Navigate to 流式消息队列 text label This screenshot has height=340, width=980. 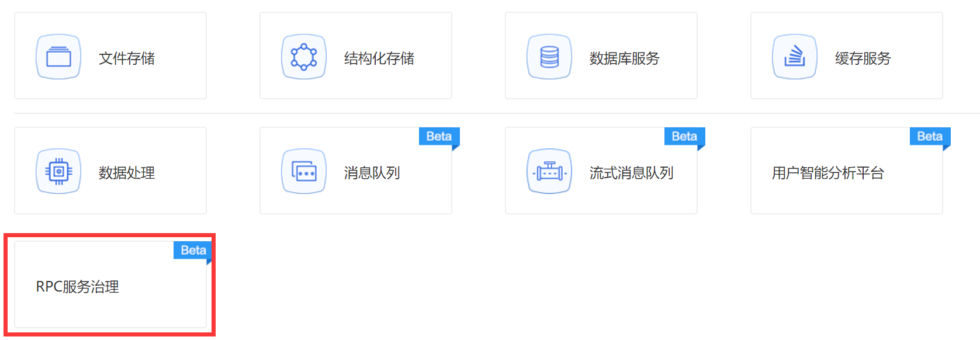[x=632, y=173]
